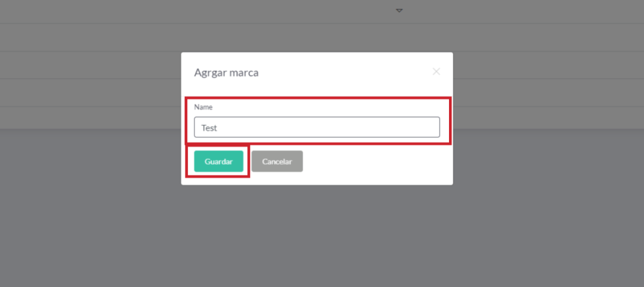Click the faint X at dialog corner
644x287 pixels.
436,72
